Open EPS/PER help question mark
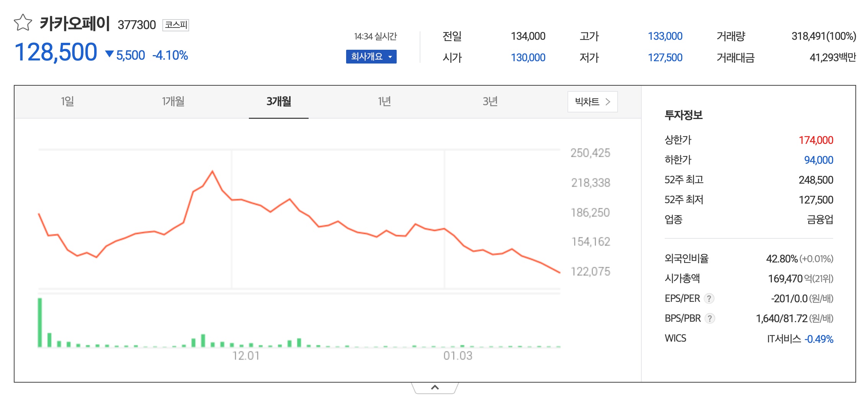The width and height of the screenshot is (868, 401). (x=709, y=298)
